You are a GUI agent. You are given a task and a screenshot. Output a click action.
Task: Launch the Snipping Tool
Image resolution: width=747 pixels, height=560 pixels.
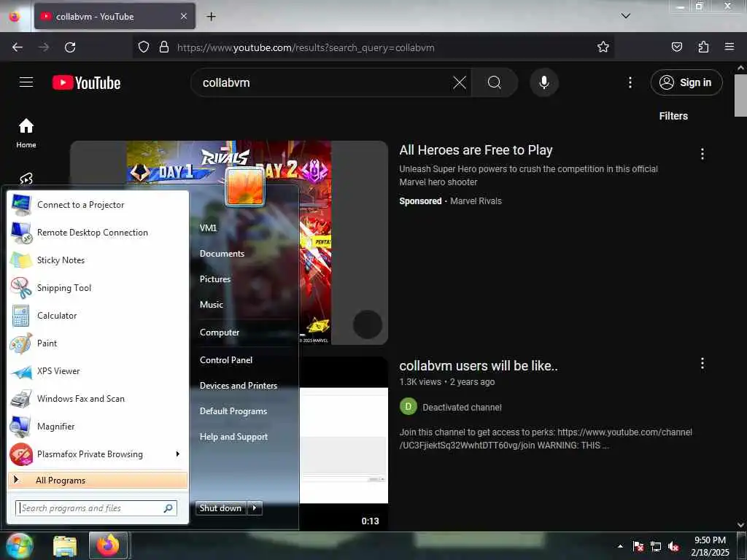pyautogui.click(x=98, y=287)
